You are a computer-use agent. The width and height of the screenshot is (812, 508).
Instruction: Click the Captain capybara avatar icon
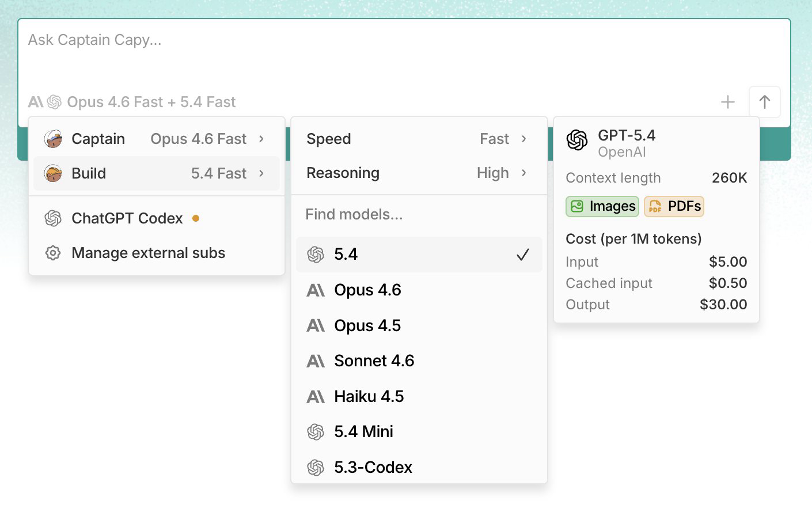[54, 138]
